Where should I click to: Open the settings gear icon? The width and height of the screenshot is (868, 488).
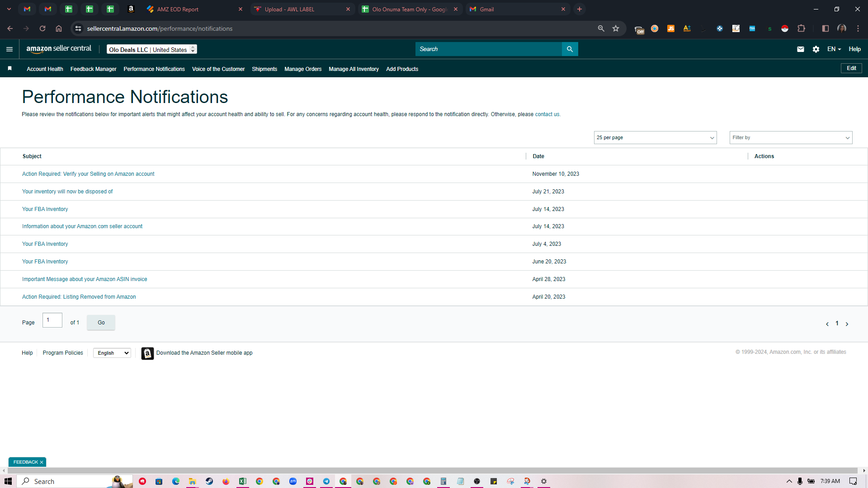[816, 49]
